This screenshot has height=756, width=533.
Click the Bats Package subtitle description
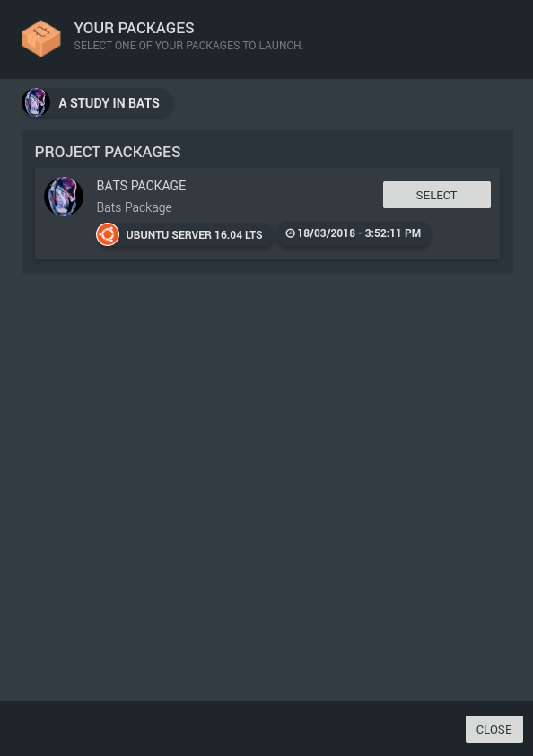[134, 207]
